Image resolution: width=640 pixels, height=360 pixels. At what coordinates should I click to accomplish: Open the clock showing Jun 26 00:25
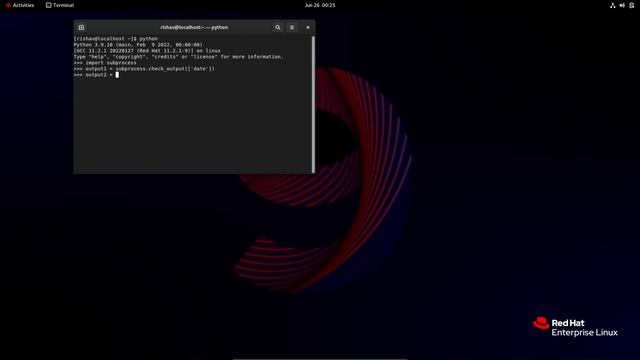point(320,5)
